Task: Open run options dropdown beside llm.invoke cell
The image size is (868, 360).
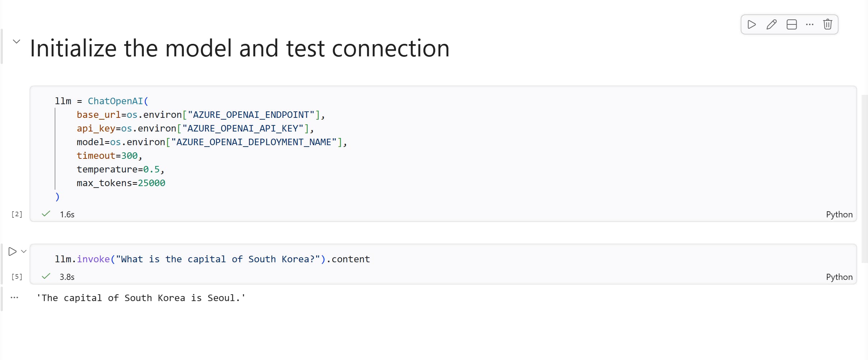Action: coord(24,251)
